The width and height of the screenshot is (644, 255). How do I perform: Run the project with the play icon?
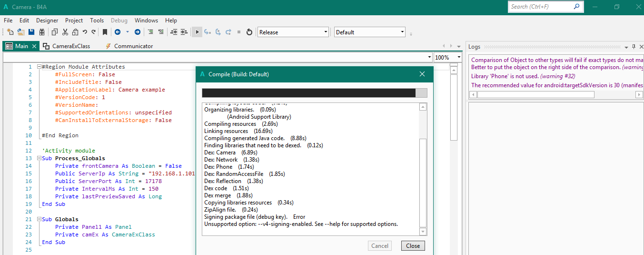point(197,32)
